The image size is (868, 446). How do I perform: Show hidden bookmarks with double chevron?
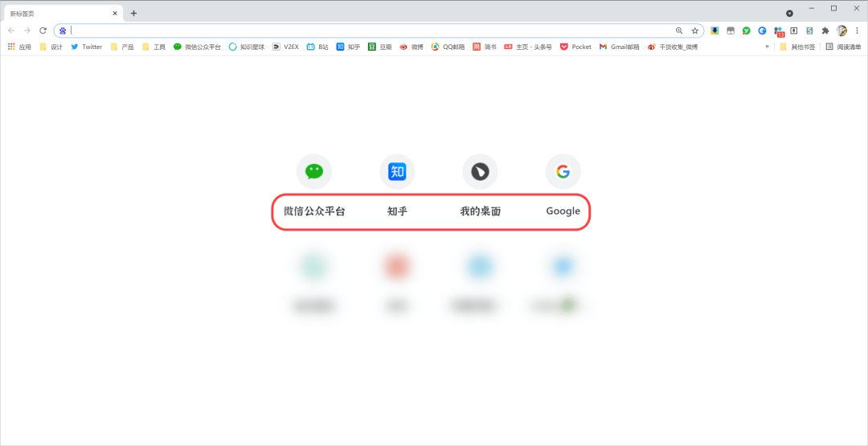point(768,47)
